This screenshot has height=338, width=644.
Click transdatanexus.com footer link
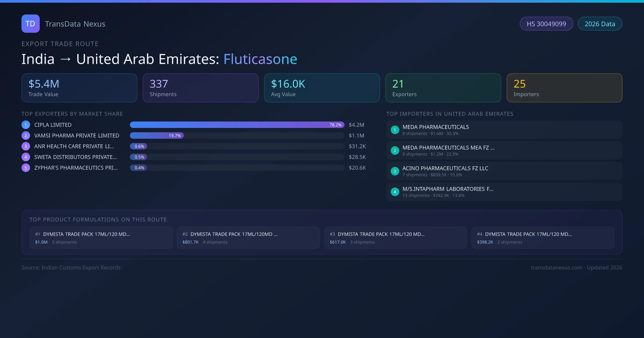pos(557,267)
